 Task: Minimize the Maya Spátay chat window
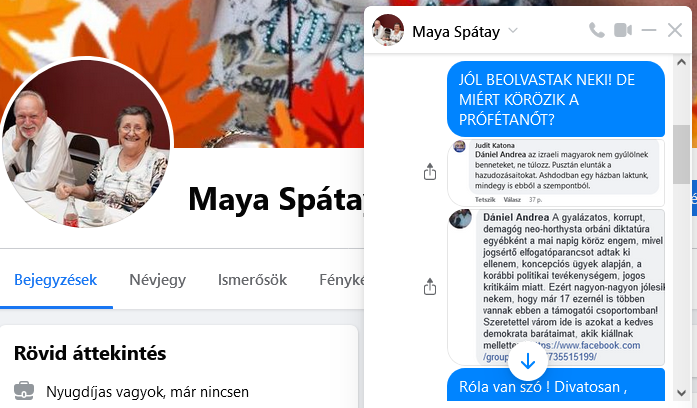[649, 30]
